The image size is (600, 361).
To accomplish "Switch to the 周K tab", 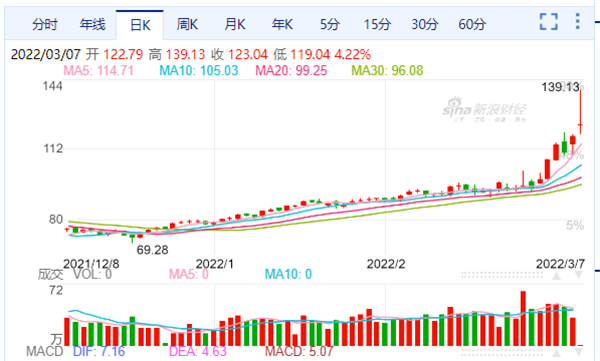I will coord(187,25).
